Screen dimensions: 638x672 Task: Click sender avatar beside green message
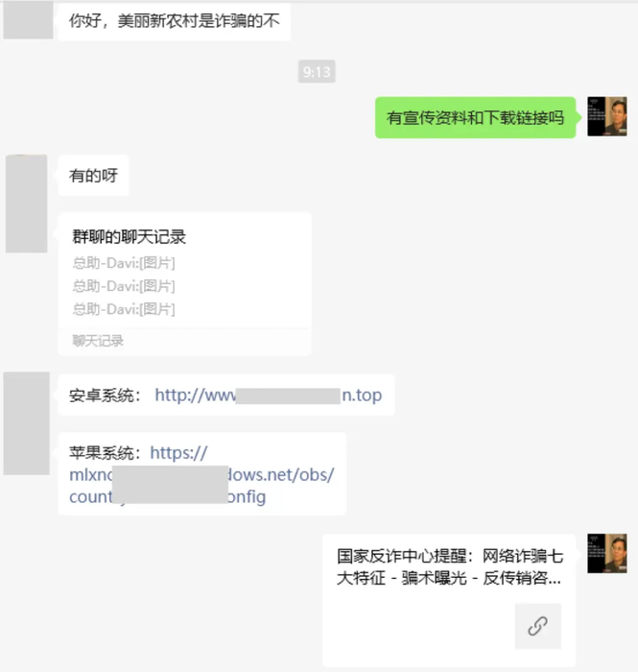[x=607, y=116]
